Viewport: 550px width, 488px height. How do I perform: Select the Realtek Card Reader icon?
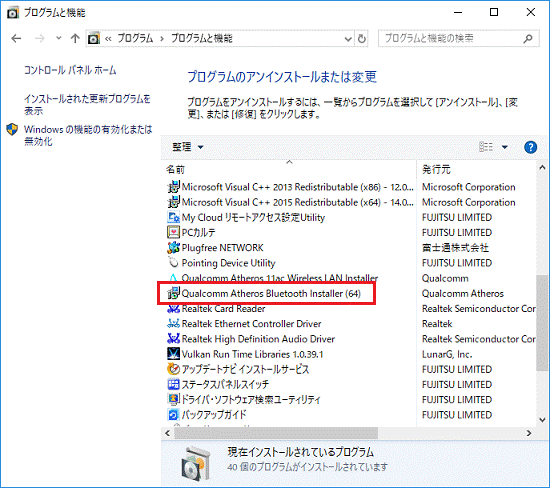173,309
